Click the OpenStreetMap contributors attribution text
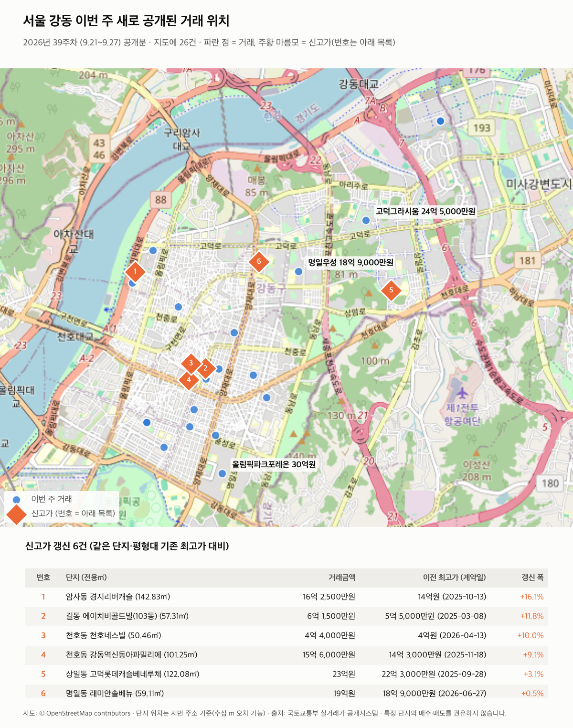573x728 pixels. point(88,713)
